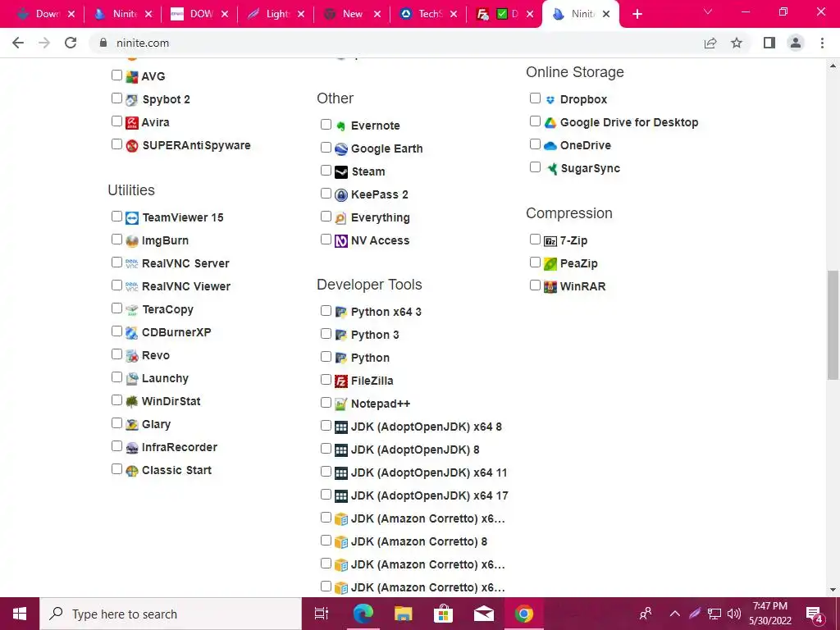
Task: Click the AVG app icon
Action: (132, 76)
